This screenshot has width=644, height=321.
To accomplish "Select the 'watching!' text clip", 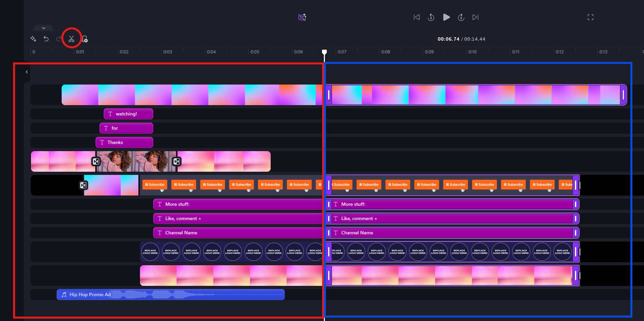I will (x=128, y=114).
